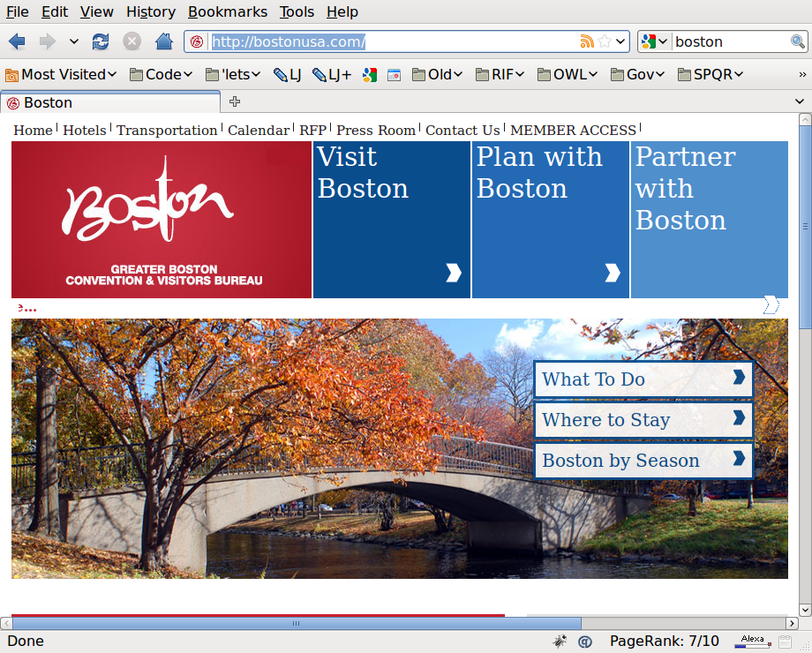Click the Hotels navigation link

85,131
